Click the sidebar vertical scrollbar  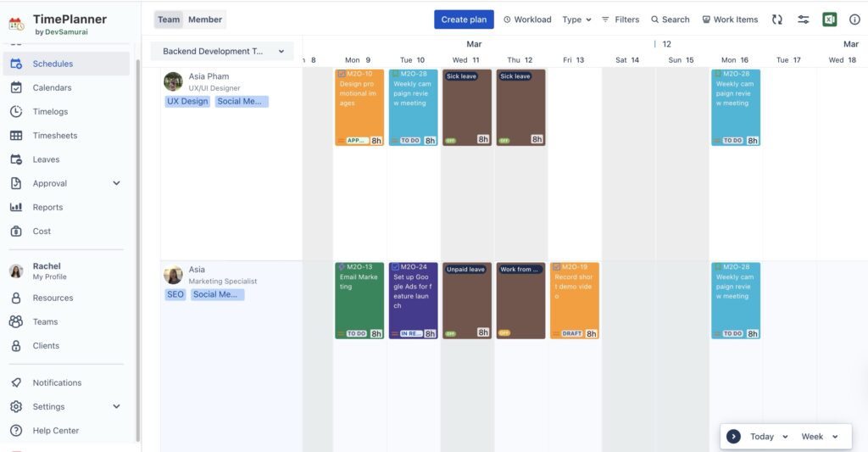click(137, 249)
